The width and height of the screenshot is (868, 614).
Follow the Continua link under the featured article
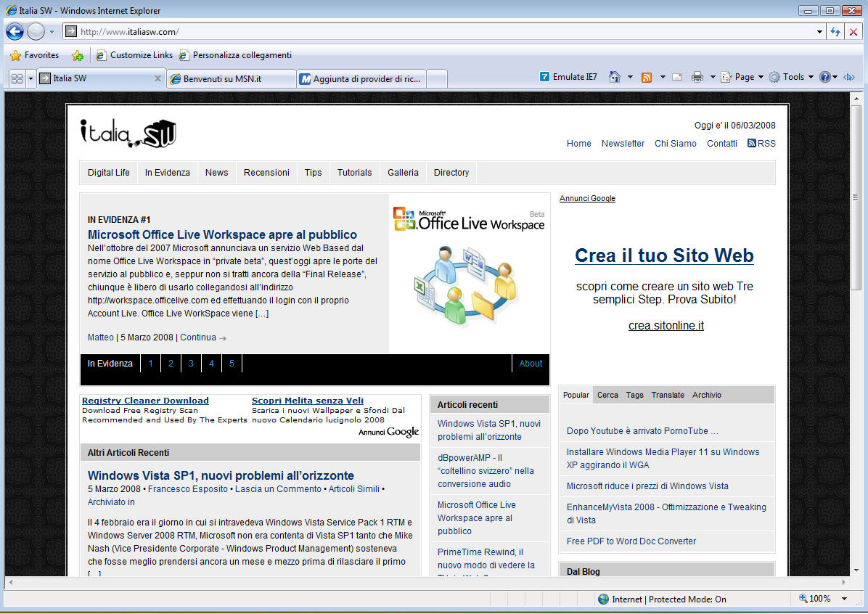[x=202, y=337]
